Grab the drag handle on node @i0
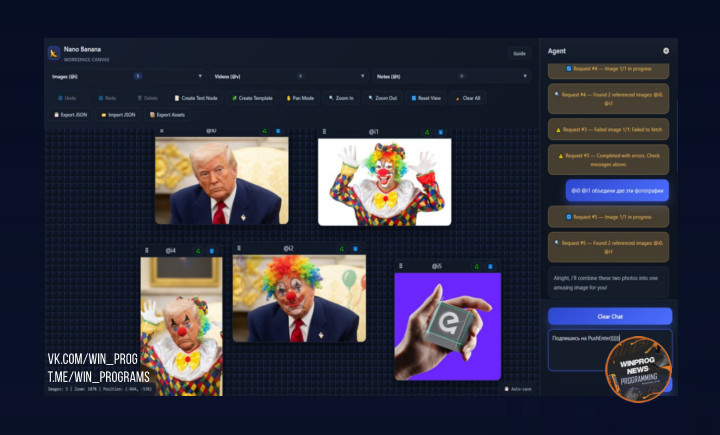Viewport: 720px width, 435px height. coord(162,131)
